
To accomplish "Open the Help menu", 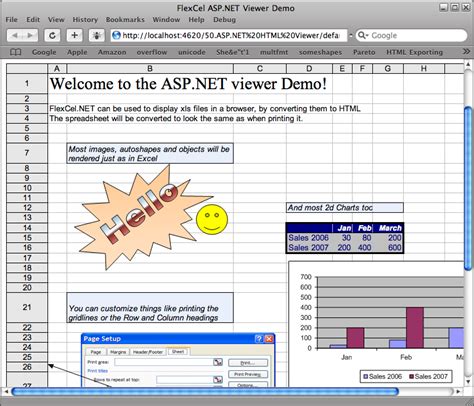I will (196, 20).
